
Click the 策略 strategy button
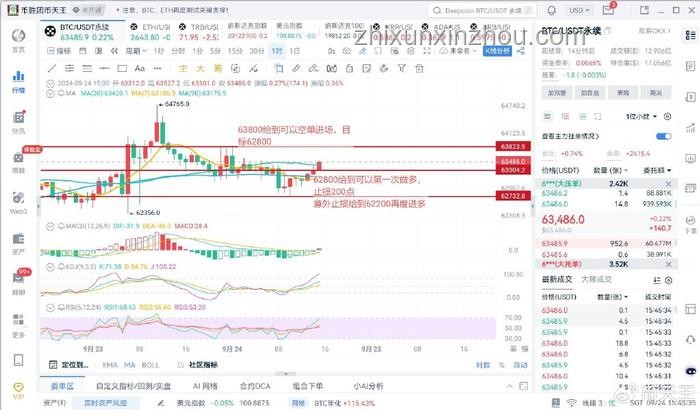623,93
